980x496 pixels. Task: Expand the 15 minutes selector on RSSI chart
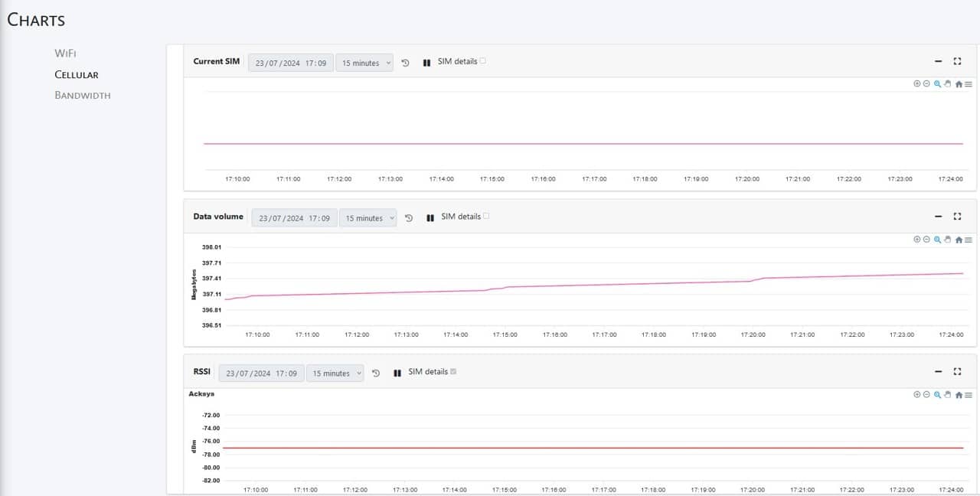point(335,373)
